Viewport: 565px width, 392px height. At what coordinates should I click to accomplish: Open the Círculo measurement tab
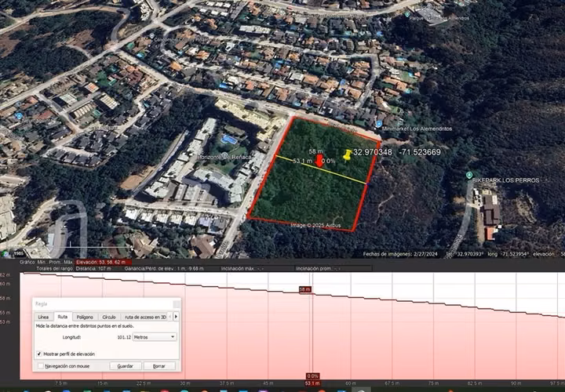point(109,317)
